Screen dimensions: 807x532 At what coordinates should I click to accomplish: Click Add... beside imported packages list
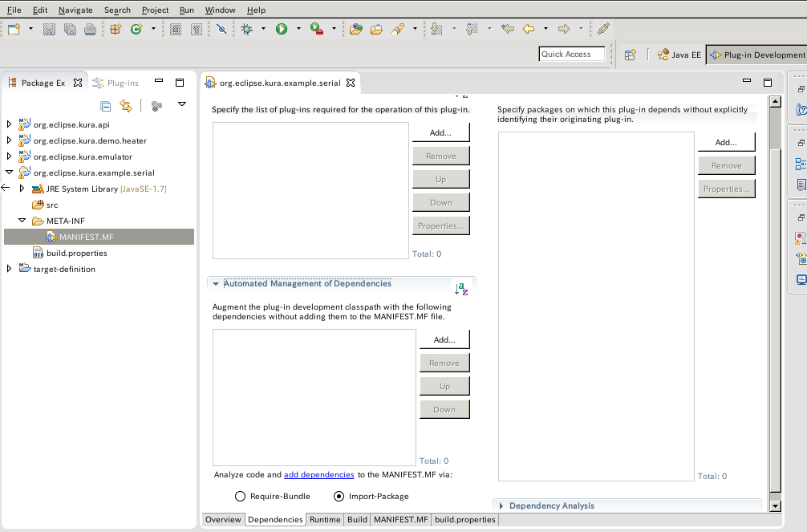coord(726,142)
